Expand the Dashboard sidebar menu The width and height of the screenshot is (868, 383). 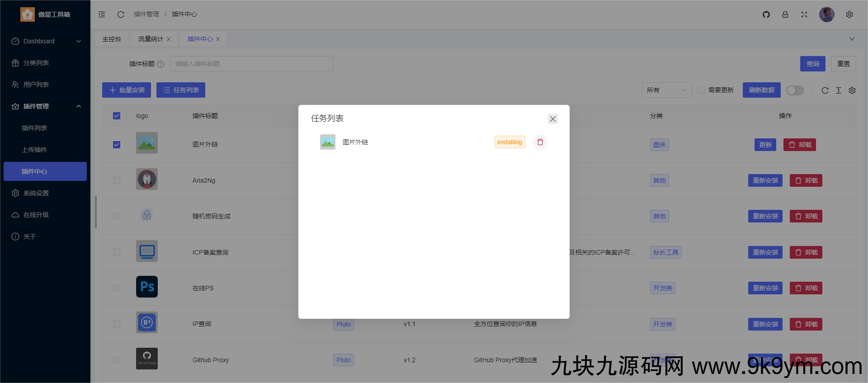click(x=45, y=41)
